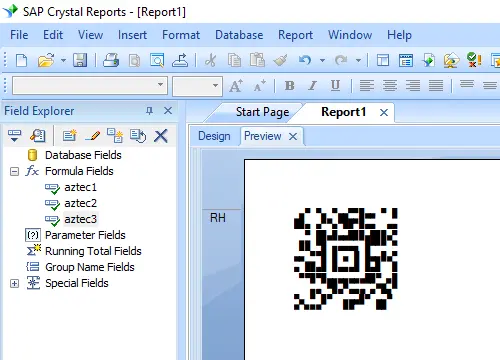The height and width of the screenshot is (360, 500).
Task: Open the View menu
Action: click(90, 35)
